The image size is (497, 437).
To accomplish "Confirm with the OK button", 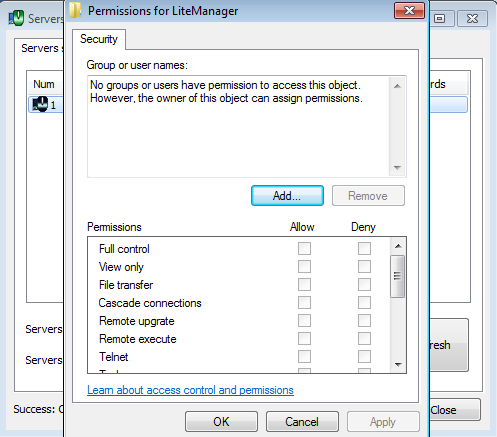I will coord(221,422).
